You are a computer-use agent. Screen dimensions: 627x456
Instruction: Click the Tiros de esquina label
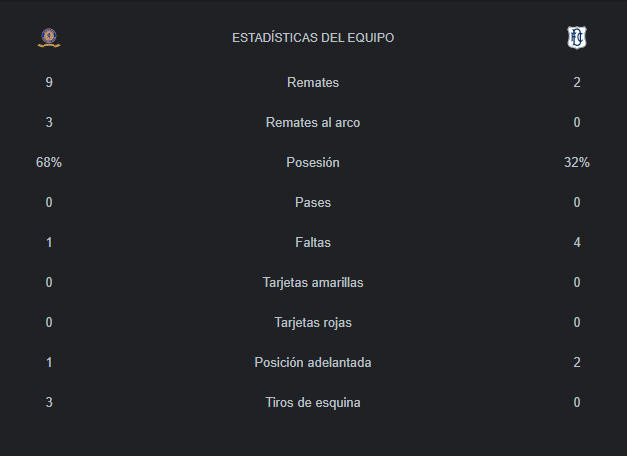(313, 402)
